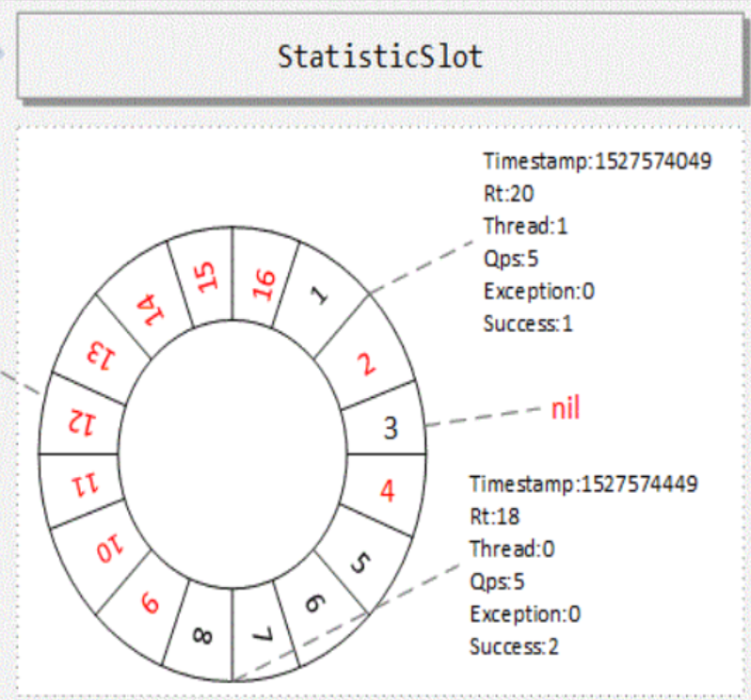Select ring segment numbered 11
This screenshot has width=751, height=700.
point(86,486)
